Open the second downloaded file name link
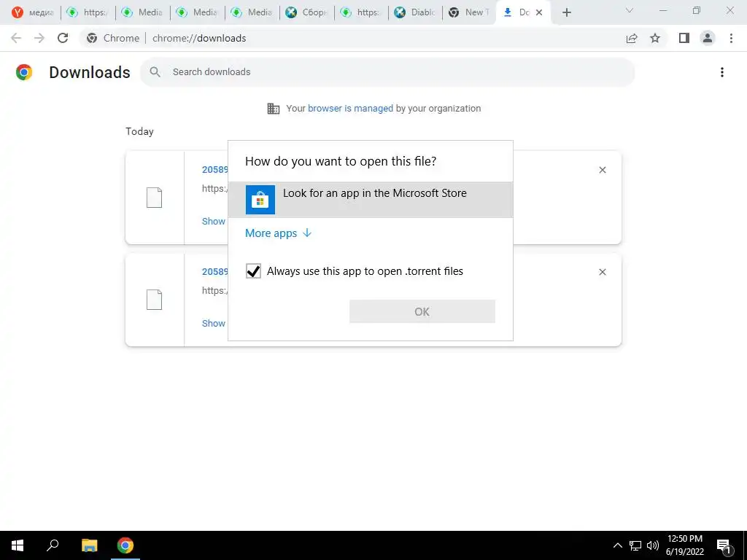 [215, 271]
